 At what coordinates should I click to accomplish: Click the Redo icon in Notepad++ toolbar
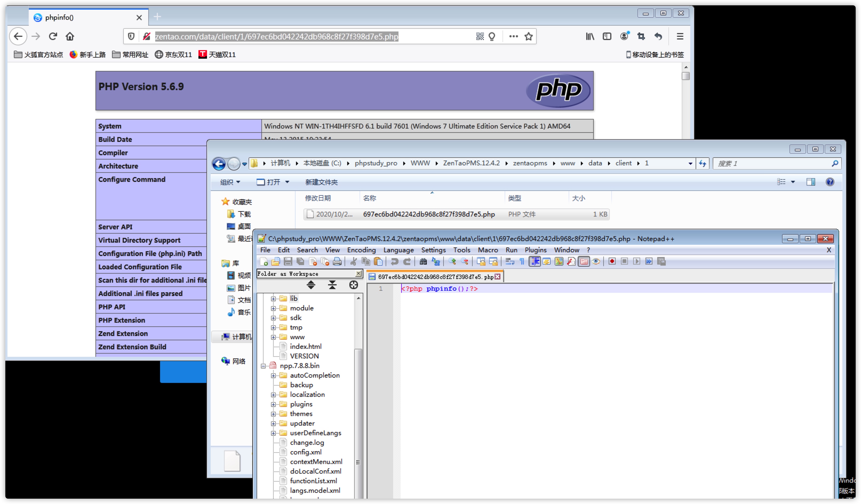coord(407,262)
